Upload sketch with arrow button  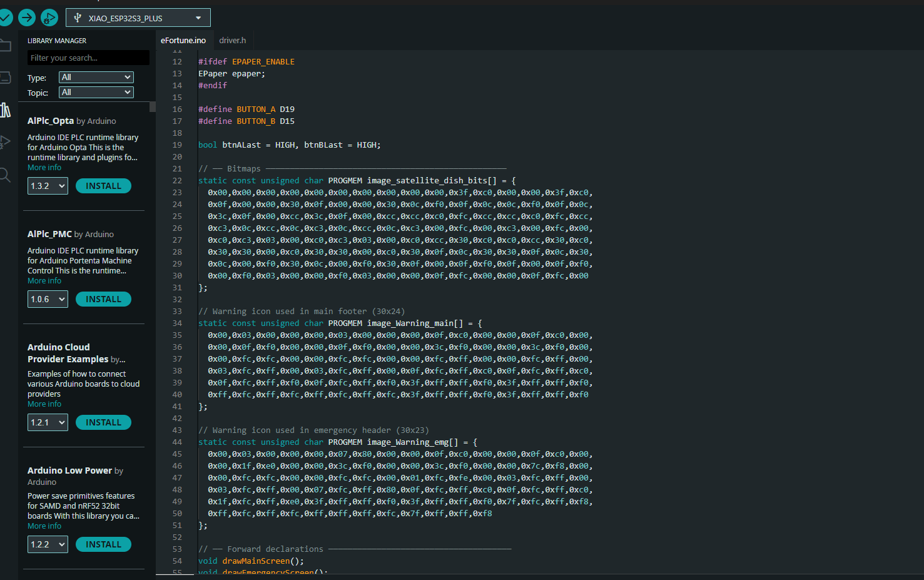pos(27,18)
